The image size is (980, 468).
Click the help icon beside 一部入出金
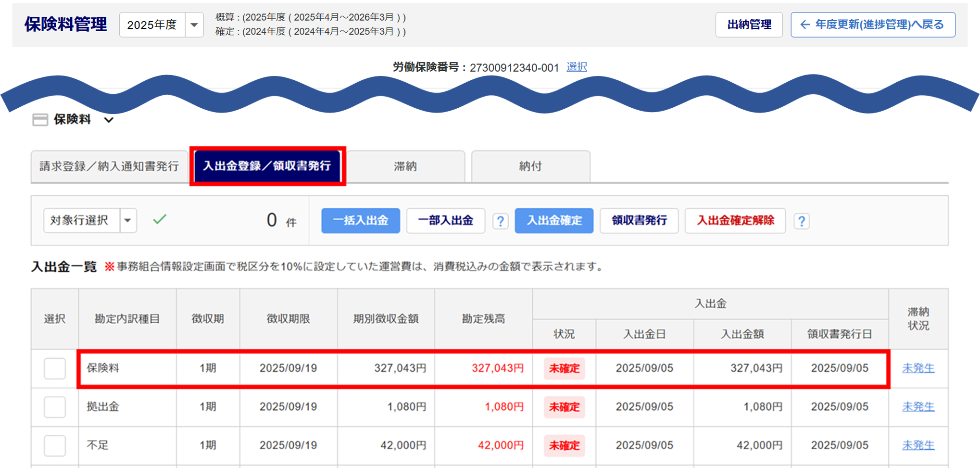[500, 221]
